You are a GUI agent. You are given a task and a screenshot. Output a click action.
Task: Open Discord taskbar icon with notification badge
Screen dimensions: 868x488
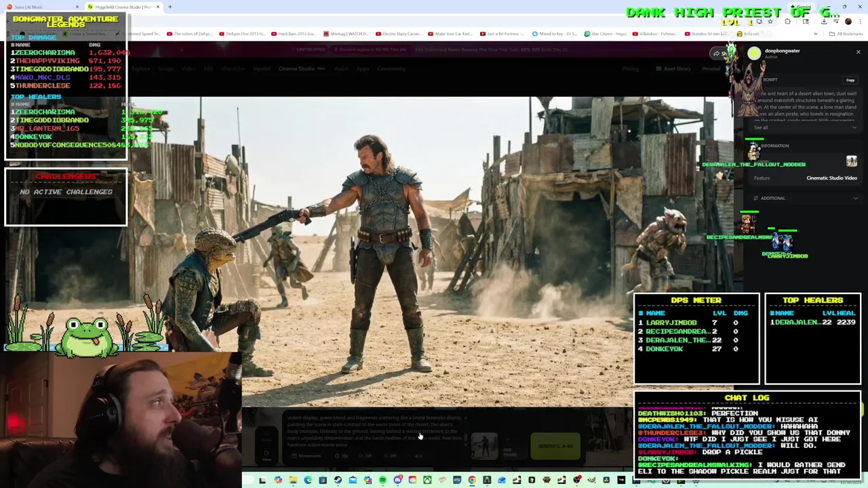coord(397,480)
